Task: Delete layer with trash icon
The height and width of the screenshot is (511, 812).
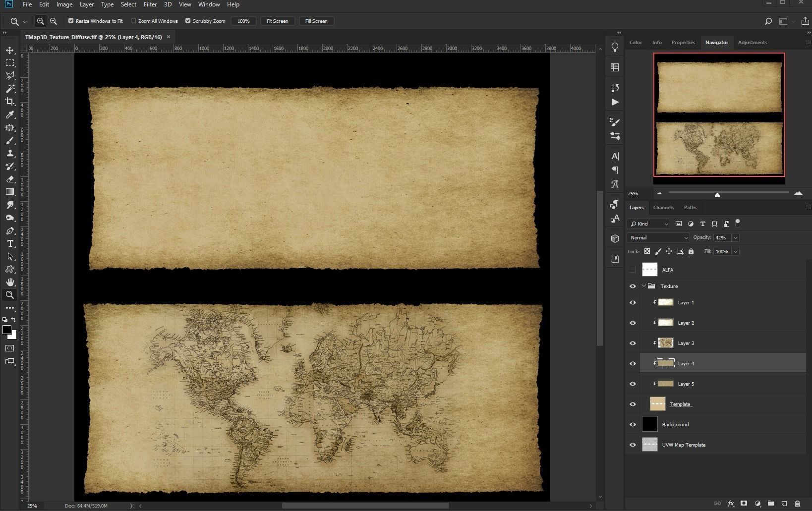Action: point(797,504)
